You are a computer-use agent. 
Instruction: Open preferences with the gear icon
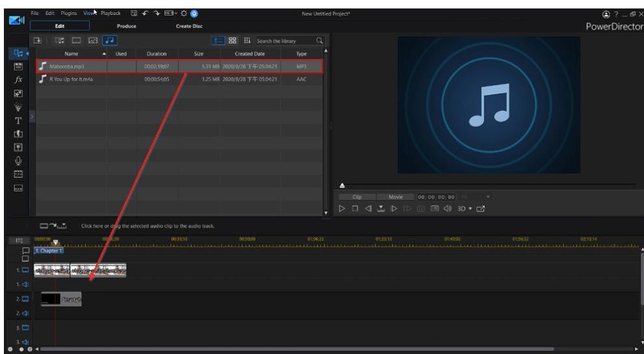tap(184, 13)
